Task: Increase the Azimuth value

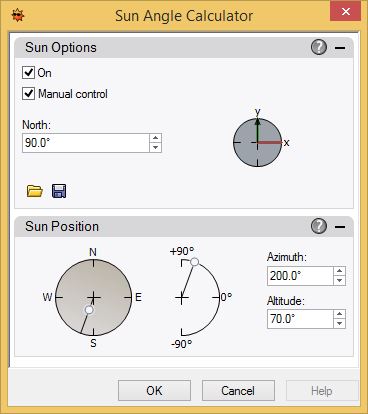Action: [339, 271]
